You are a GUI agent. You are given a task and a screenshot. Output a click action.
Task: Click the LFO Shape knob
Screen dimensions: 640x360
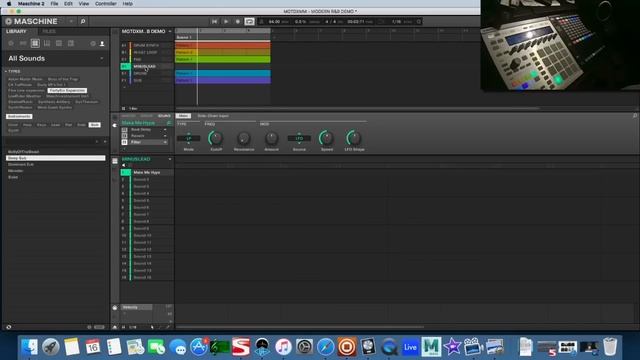(x=354, y=138)
